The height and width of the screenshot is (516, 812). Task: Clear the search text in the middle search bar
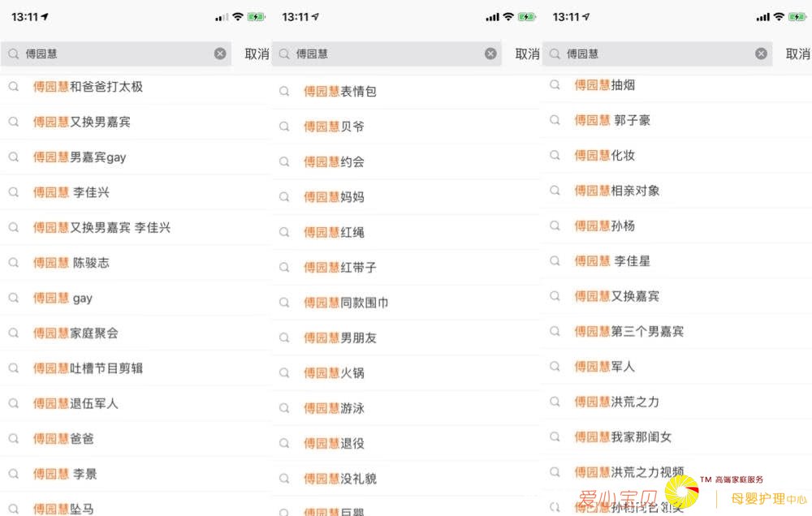[490, 54]
